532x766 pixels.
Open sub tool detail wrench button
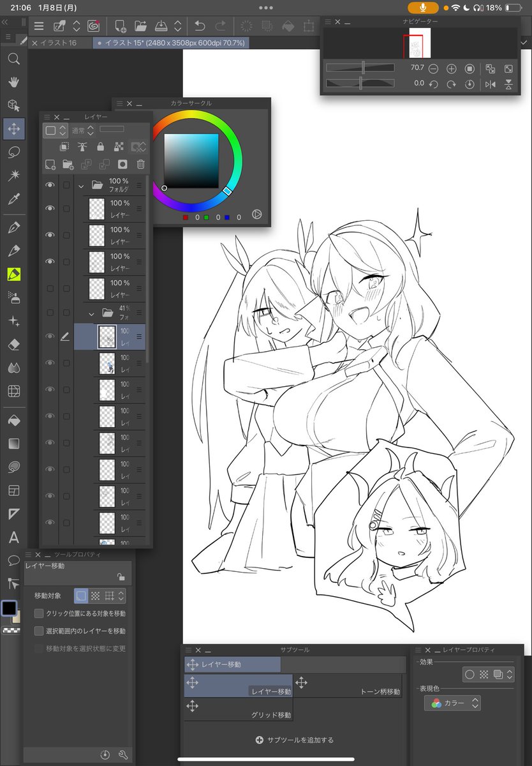click(x=123, y=755)
